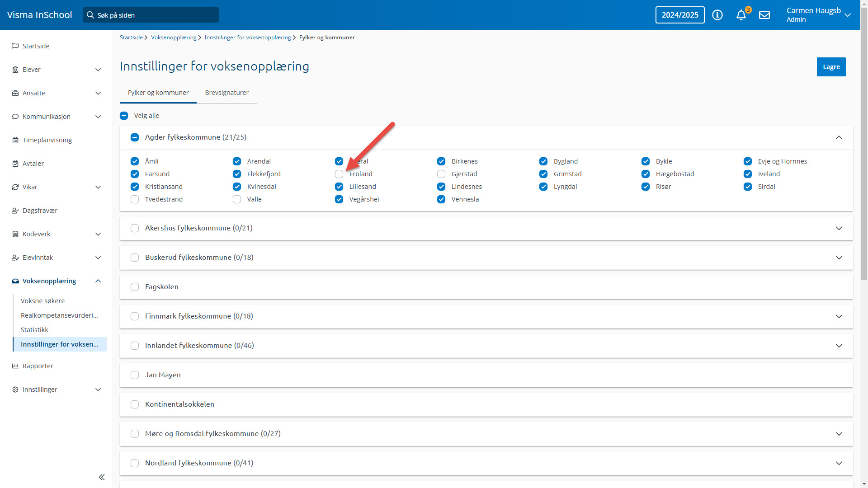Click the Dagsfravær person icon
This screenshot has height=488, width=868.
coord(15,211)
